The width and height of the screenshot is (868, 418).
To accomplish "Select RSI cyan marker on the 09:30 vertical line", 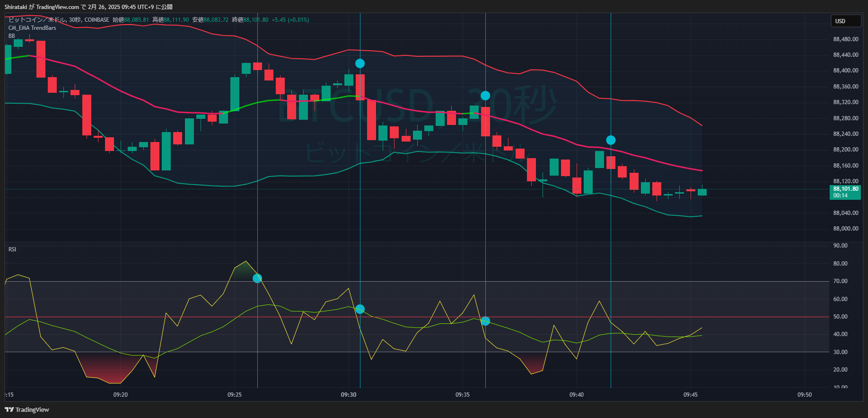I will tap(360, 309).
